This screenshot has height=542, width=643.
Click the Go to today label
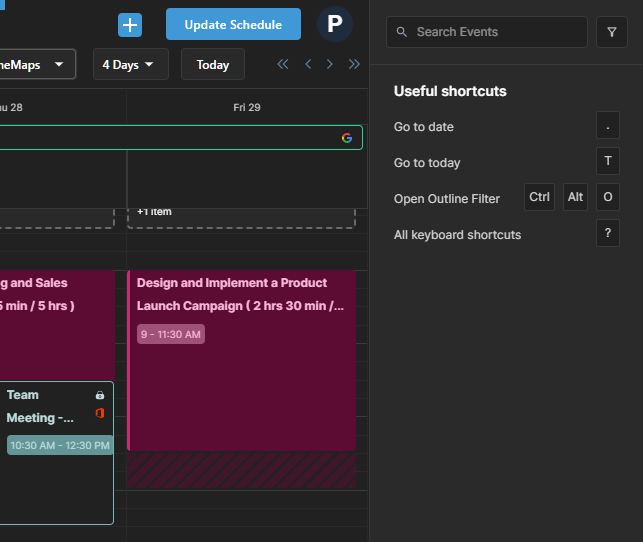click(x=427, y=163)
